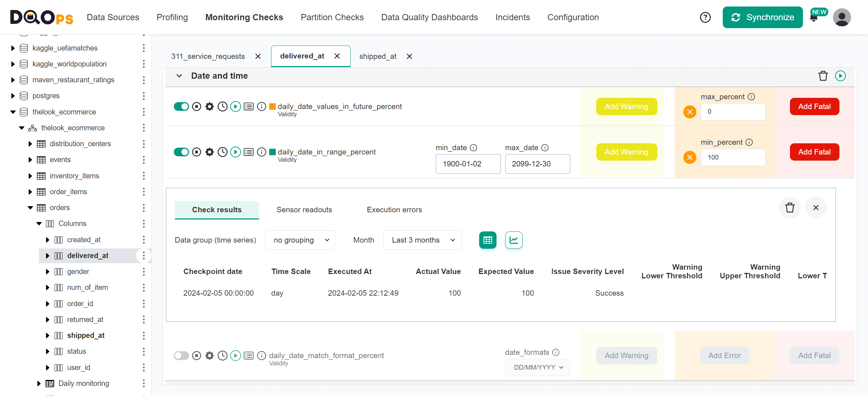The image size is (868, 396).
Task: Switch to Sensor readouts tab
Action: 304,210
